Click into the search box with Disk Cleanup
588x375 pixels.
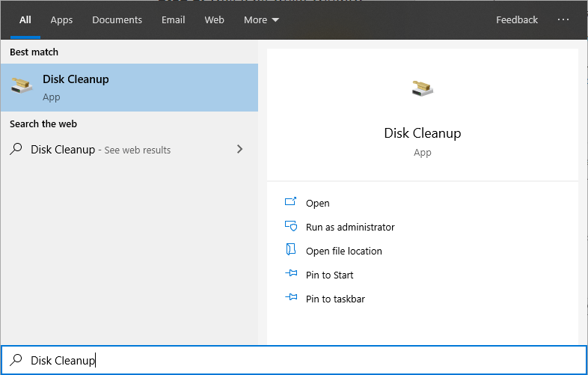[x=294, y=360]
